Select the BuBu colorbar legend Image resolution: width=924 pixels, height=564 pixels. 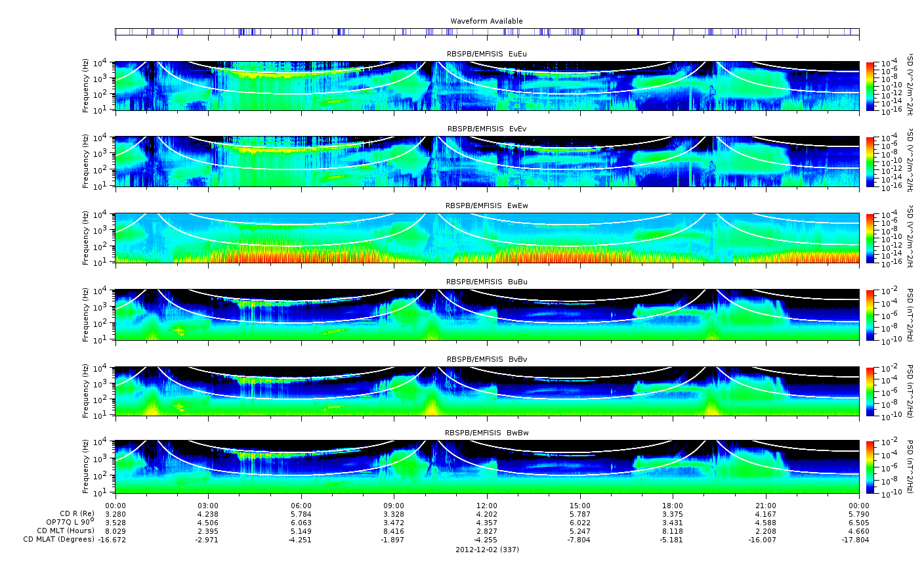click(870, 315)
